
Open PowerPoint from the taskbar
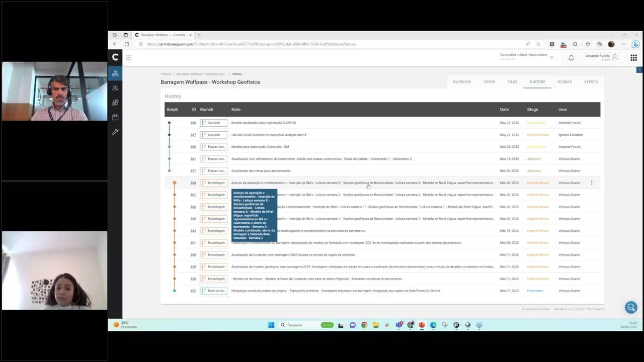point(422,325)
